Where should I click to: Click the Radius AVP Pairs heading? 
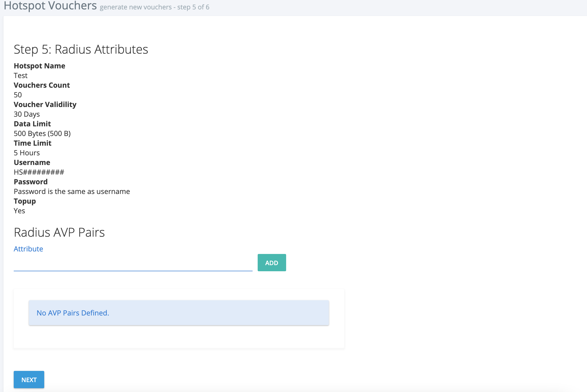pos(59,232)
